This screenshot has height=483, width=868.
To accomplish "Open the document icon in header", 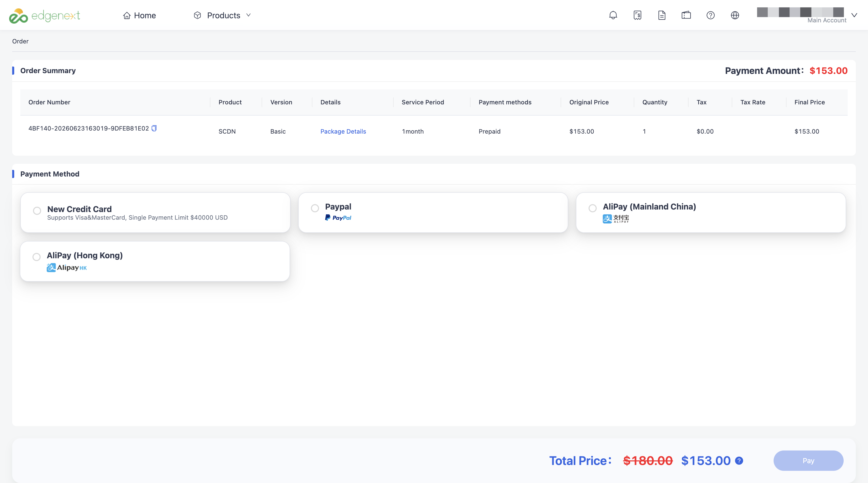I will pos(661,15).
